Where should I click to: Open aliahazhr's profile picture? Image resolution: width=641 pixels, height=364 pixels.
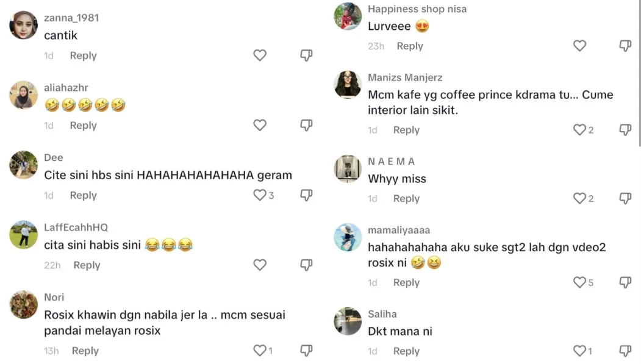pos(24,95)
